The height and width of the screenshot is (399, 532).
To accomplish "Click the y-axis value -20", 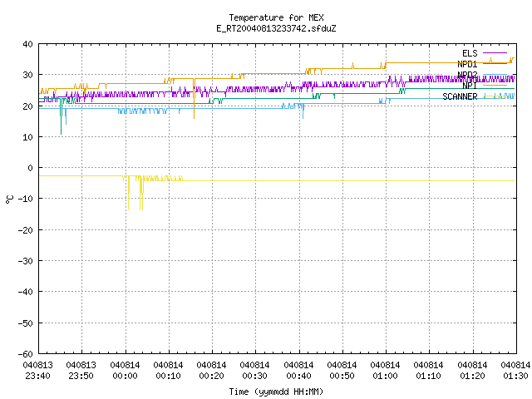I will (x=26, y=229).
